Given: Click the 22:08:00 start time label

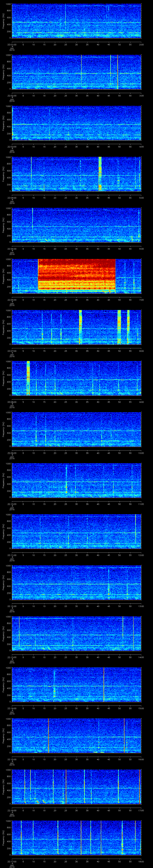Looking at the screenshot, I should [x=12, y=402].
